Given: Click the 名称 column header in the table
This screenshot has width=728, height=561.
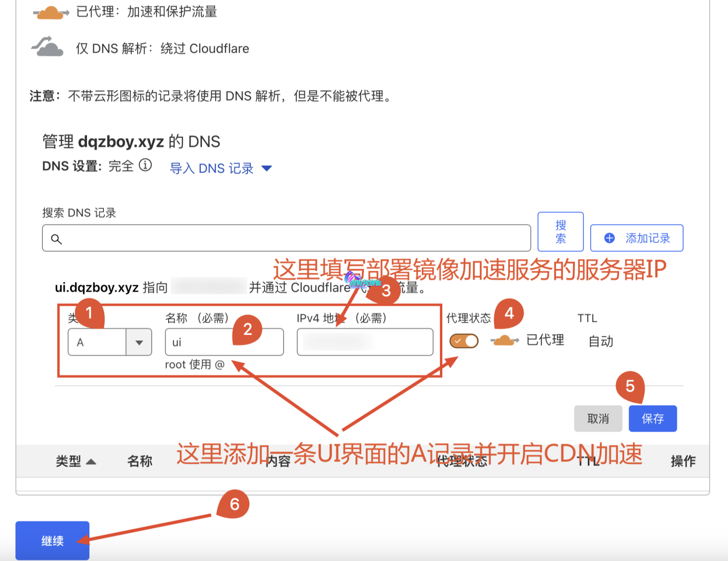Looking at the screenshot, I should pos(139,461).
